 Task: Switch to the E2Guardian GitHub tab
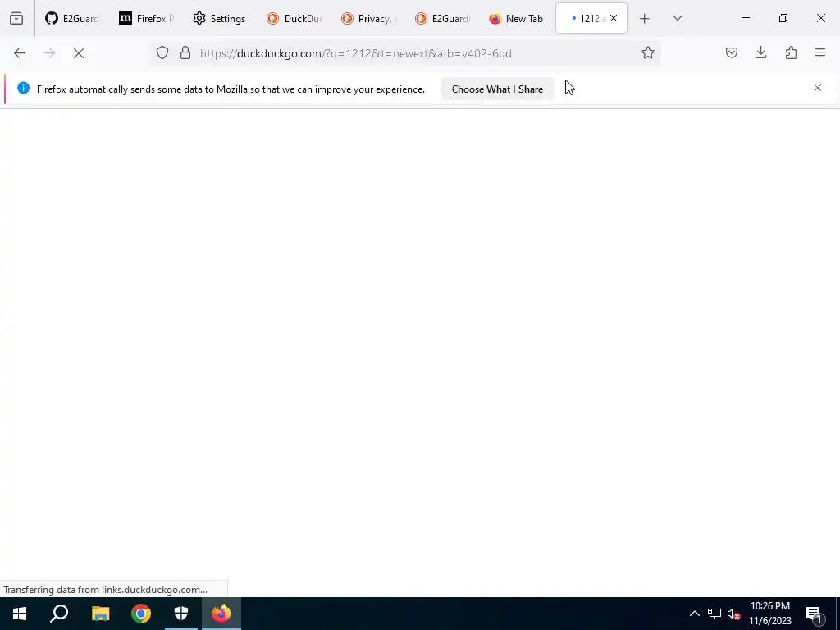click(72, 18)
